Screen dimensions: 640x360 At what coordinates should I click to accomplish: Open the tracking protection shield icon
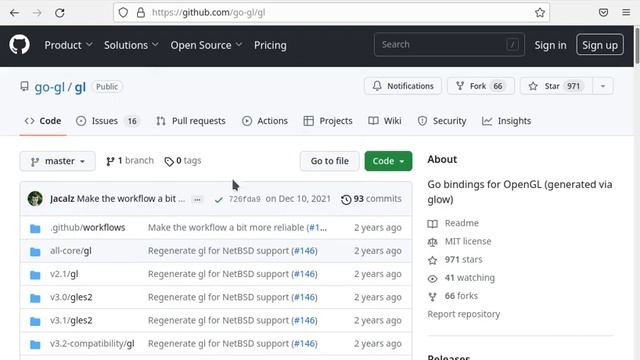coord(123,13)
